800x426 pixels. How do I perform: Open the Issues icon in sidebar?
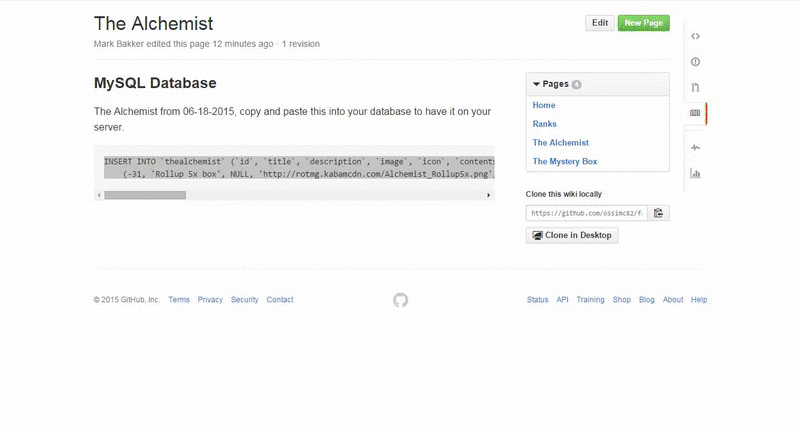point(695,62)
